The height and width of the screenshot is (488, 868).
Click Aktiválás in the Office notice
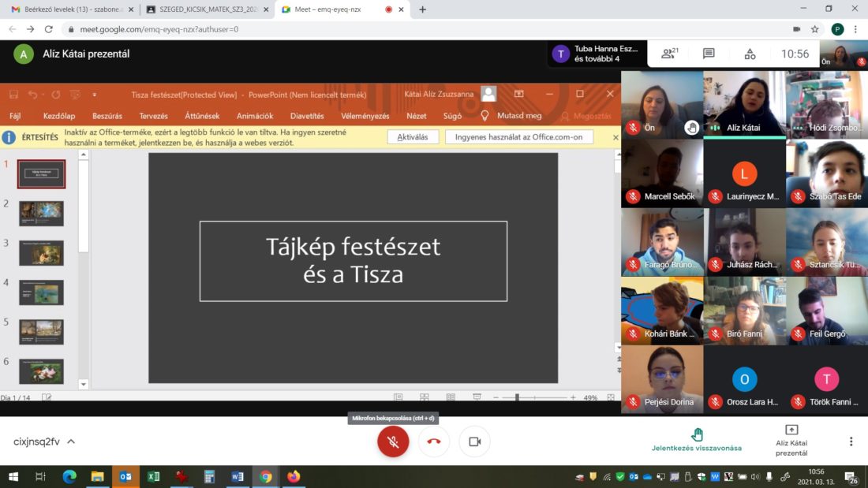(x=413, y=137)
